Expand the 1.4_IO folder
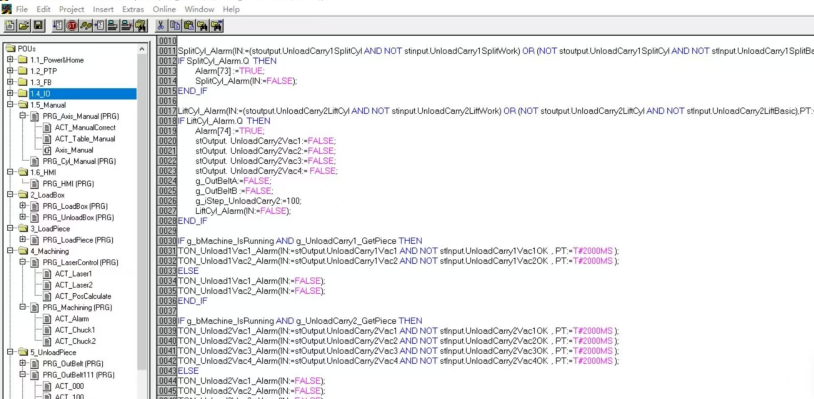The width and height of the screenshot is (814, 399). click(10, 93)
